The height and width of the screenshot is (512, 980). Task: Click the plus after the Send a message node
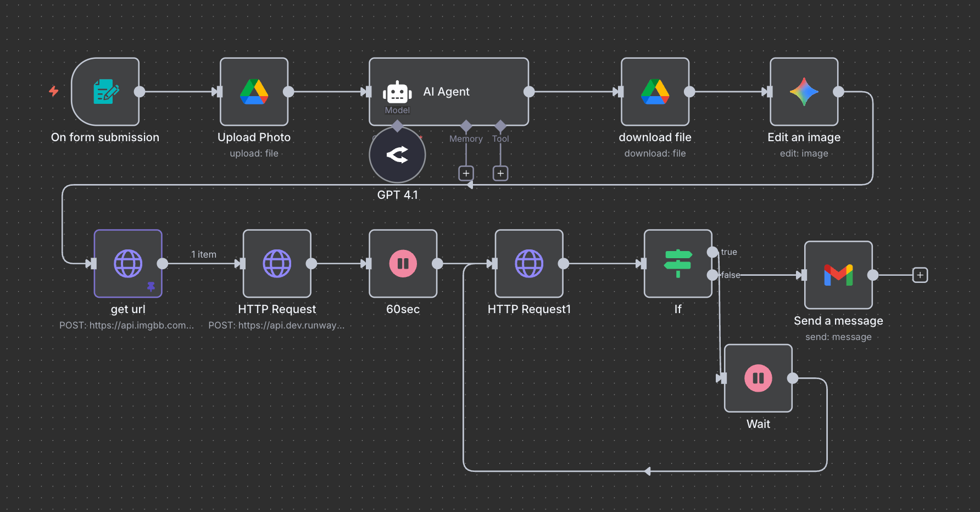[920, 275]
